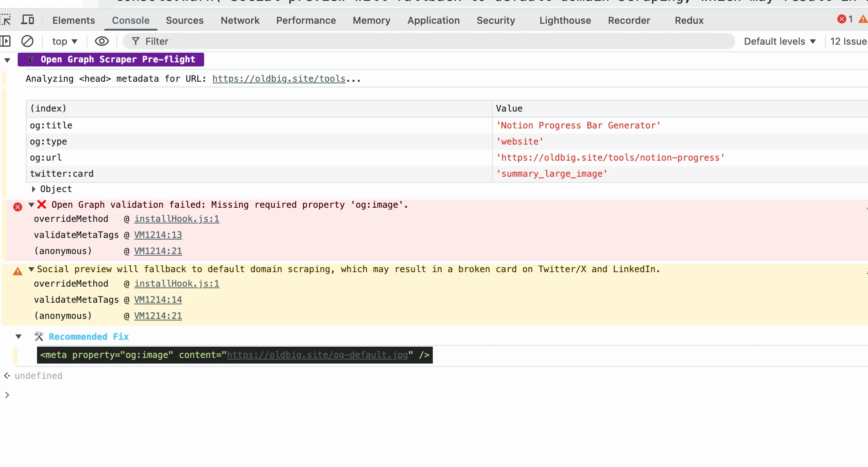Open the Lighthouse tab
The image size is (868, 467).
(565, 20)
